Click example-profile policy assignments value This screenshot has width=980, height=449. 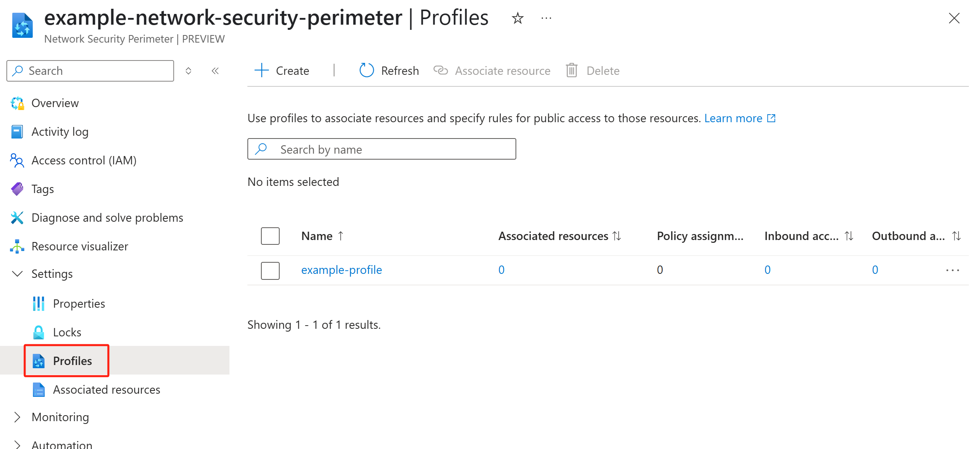(x=660, y=270)
